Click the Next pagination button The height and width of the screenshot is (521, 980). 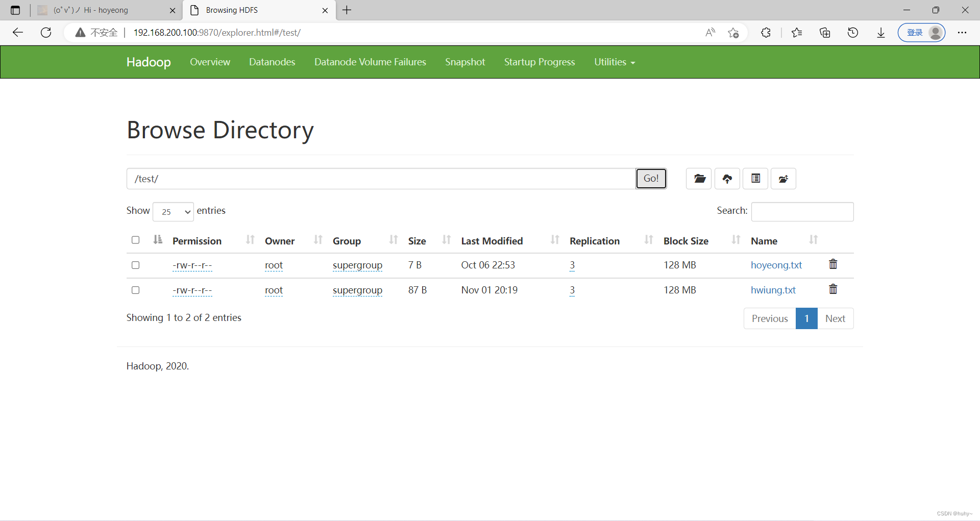(835, 318)
